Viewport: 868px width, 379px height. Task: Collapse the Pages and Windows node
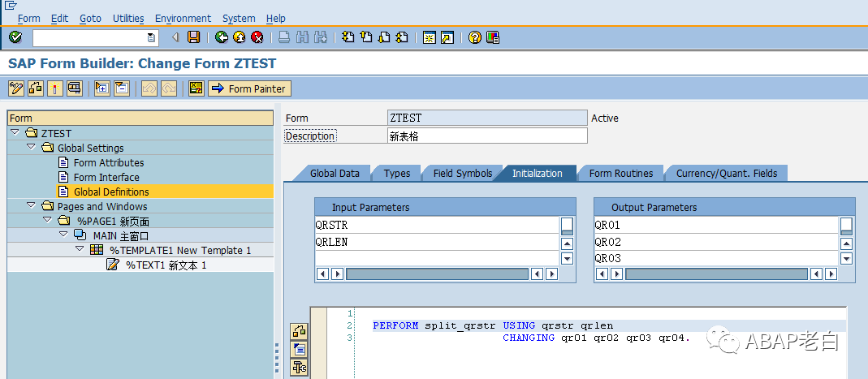[x=30, y=206]
